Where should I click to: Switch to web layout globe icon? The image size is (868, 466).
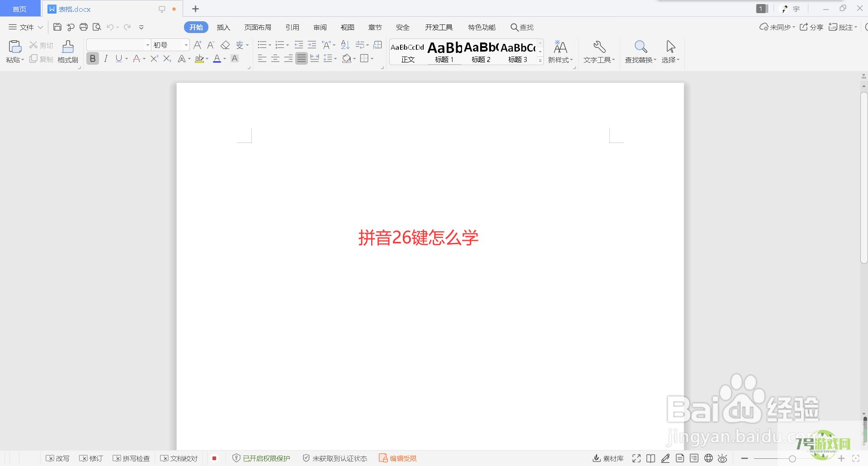708,458
